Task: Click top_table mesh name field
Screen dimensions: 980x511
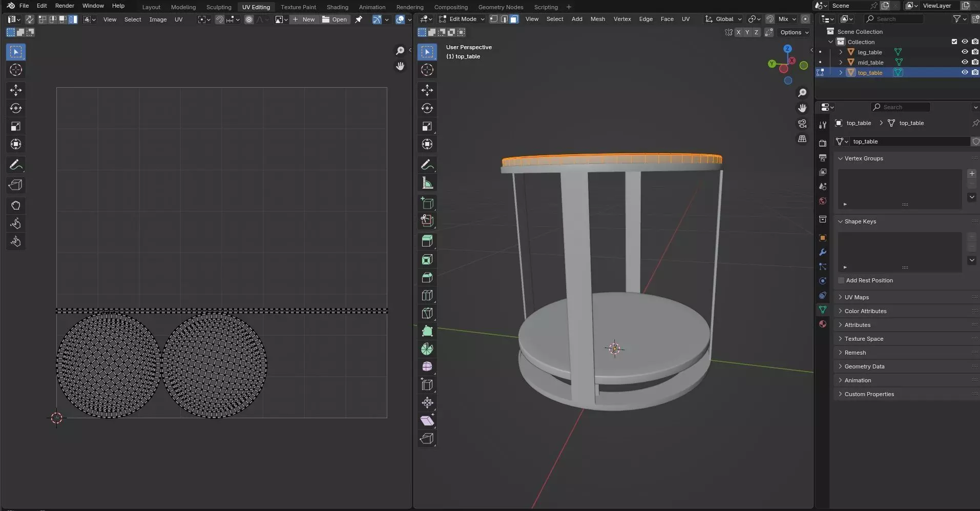Action: click(x=909, y=141)
